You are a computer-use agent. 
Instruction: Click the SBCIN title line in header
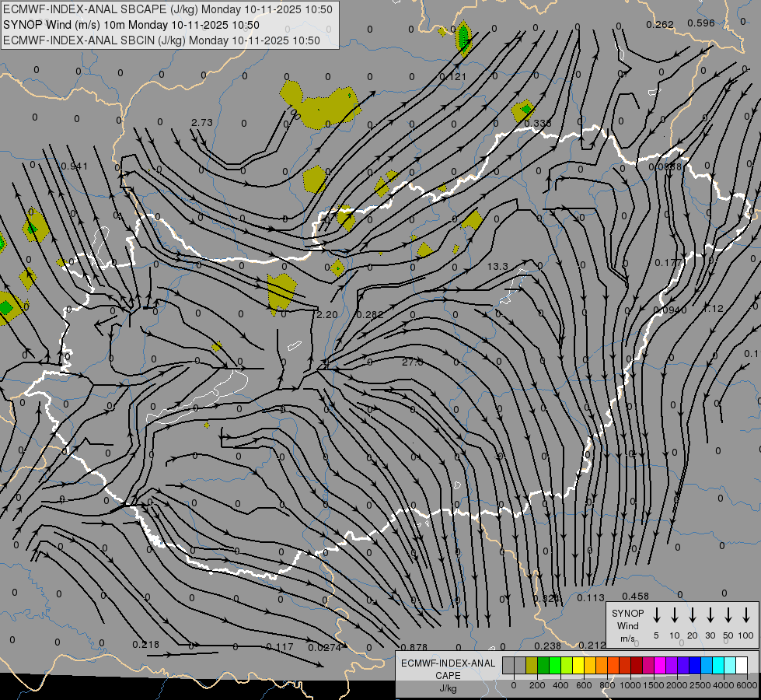[x=162, y=40]
